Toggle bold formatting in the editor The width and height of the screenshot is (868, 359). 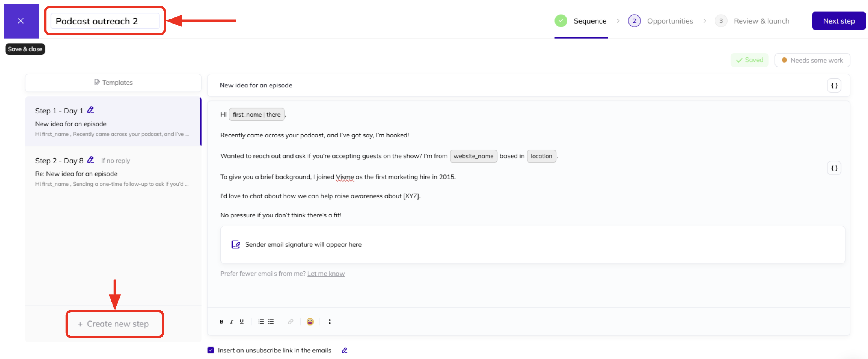pos(222,322)
